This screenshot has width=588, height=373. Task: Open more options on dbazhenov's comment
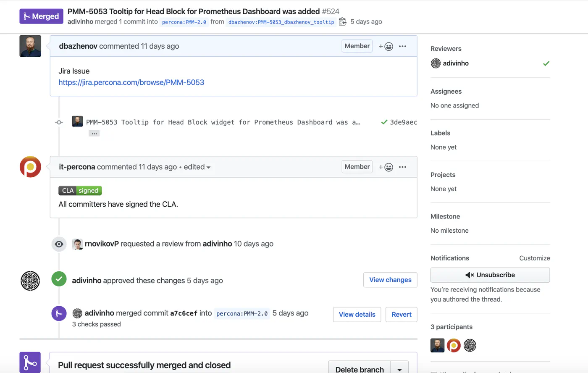(x=402, y=46)
